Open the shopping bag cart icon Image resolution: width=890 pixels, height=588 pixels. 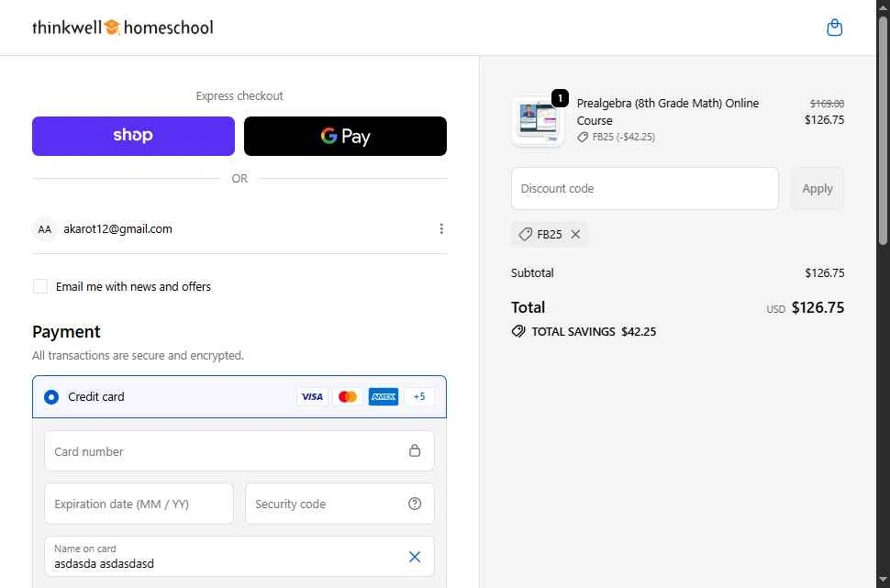(834, 28)
